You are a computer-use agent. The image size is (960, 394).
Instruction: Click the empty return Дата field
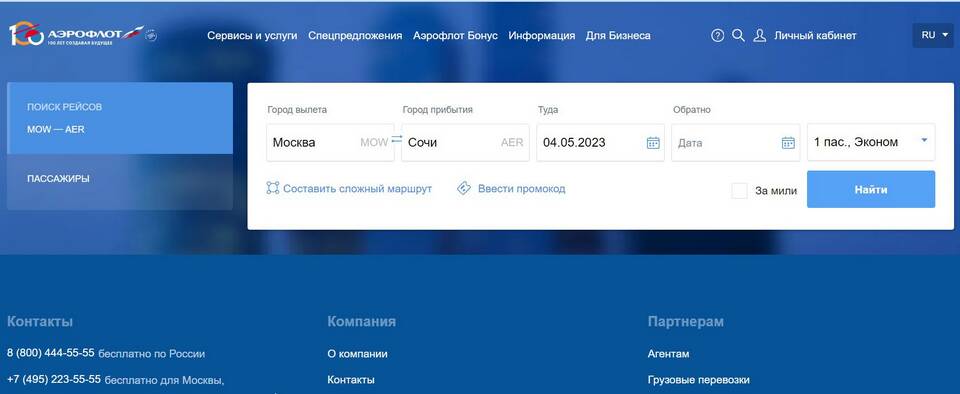click(x=735, y=143)
